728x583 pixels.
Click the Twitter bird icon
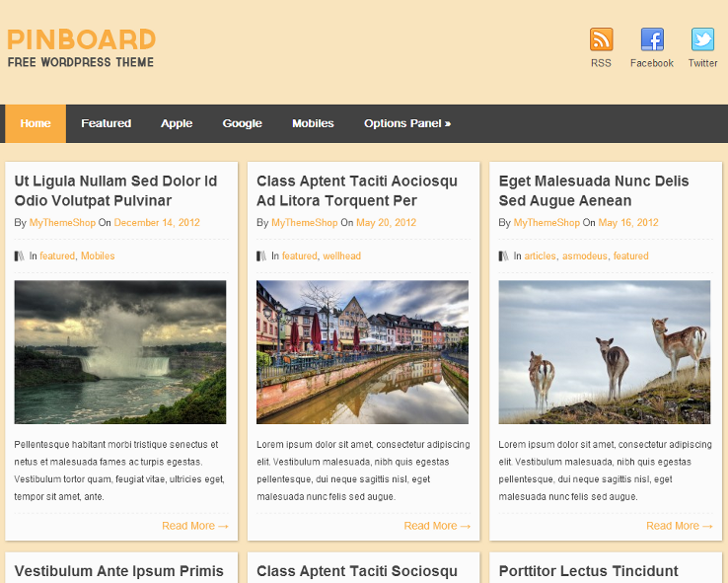pos(702,39)
